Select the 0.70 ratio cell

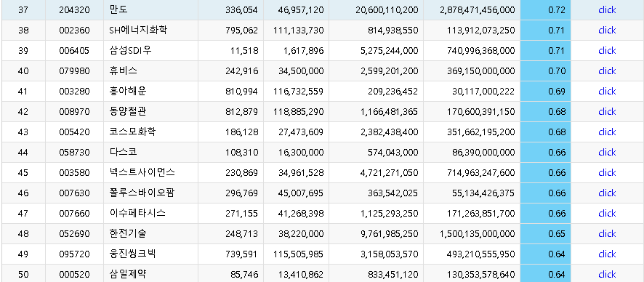545,71
